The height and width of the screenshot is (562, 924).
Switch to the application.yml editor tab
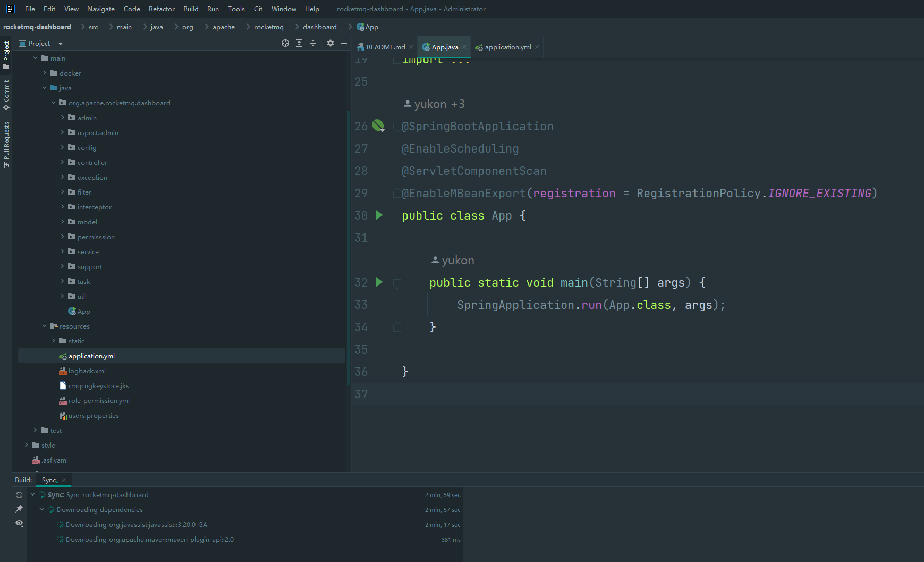pos(507,47)
